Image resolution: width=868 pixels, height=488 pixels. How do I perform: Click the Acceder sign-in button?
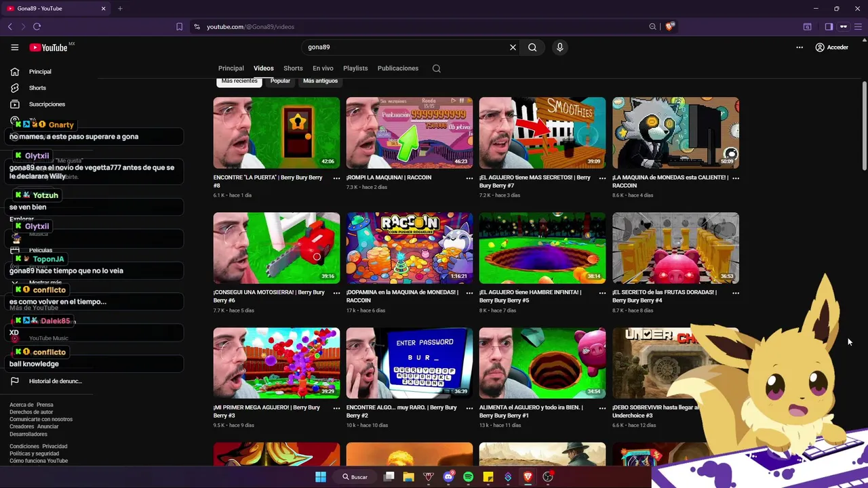[831, 47]
